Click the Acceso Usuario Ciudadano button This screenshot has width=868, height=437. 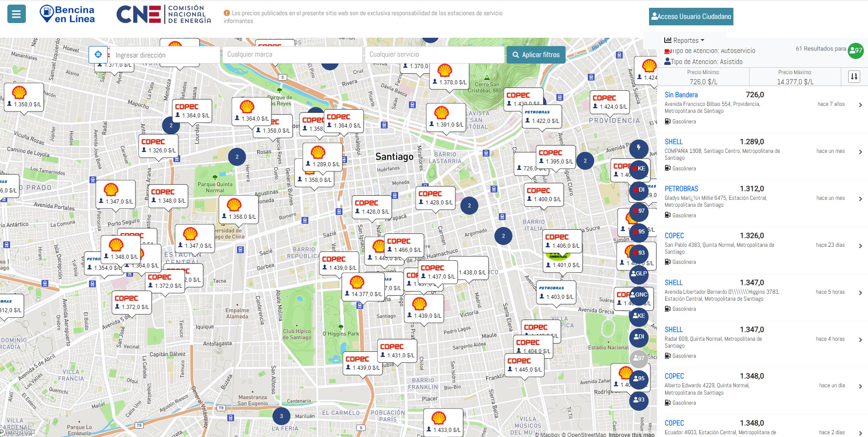click(x=691, y=17)
